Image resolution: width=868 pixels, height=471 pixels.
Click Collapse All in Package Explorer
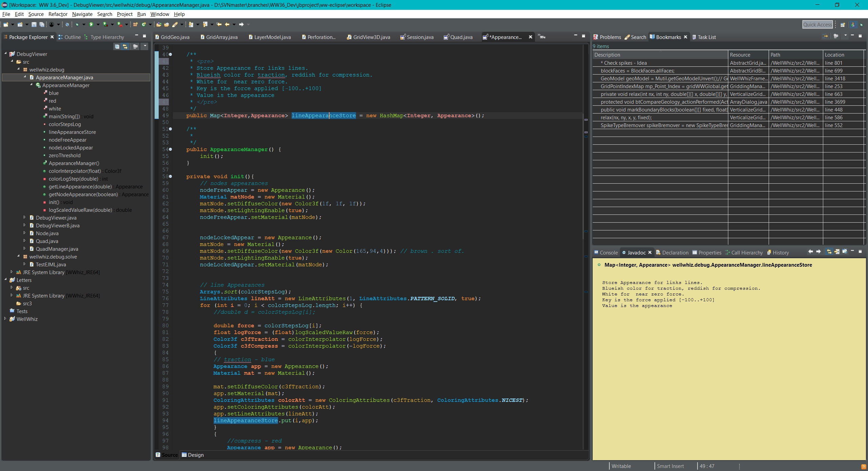[117, 46]
